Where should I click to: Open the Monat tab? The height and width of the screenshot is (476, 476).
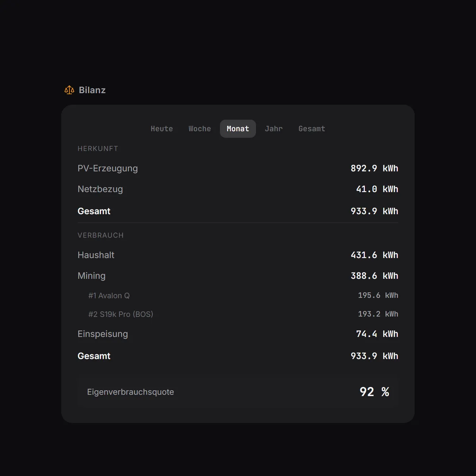tap(238, 129)
